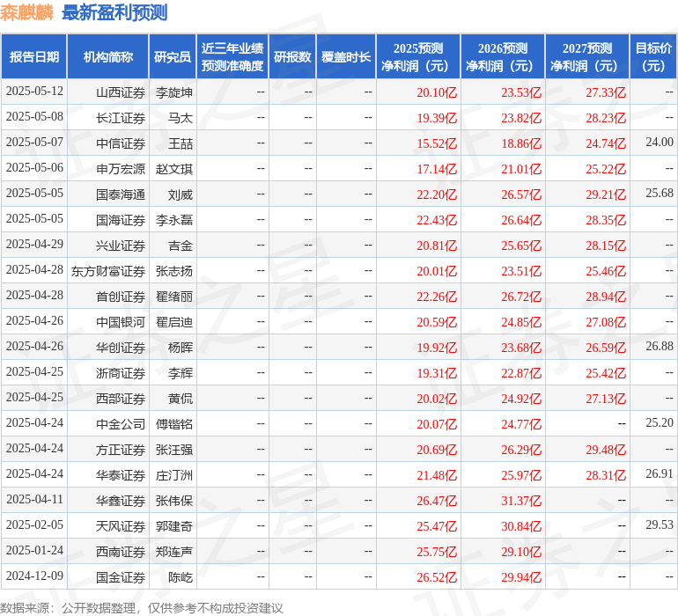Click the 25.65亿 forecast value
The height and width of the screenshot is (616, 678).
pyautogui.click(x=521, y=246)
